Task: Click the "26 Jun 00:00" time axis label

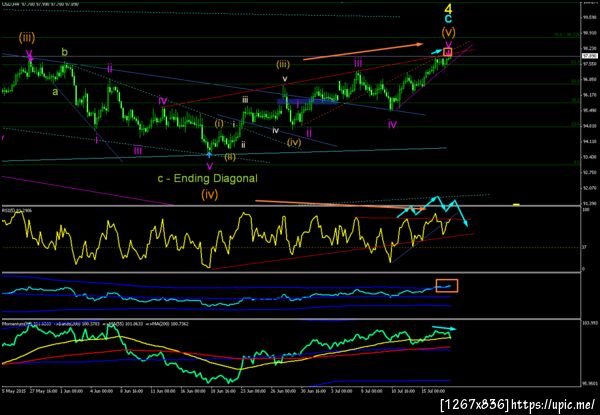Action: click(x=285, y=391)
